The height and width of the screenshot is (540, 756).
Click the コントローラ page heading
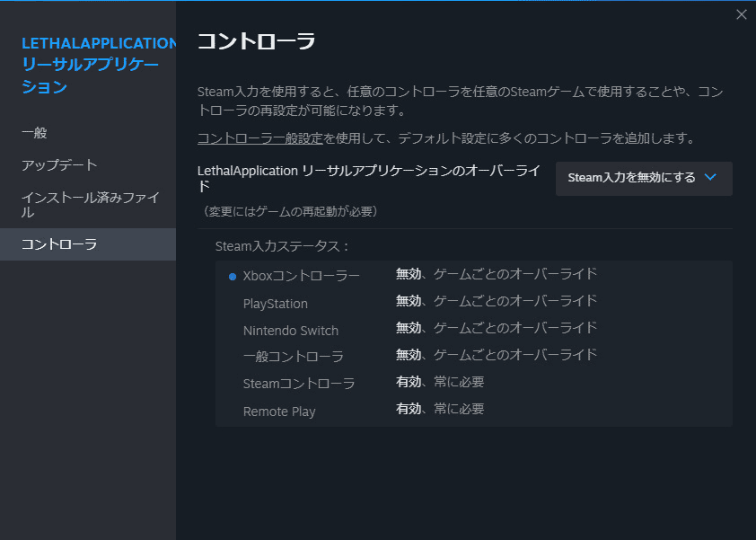coord(257,41)
